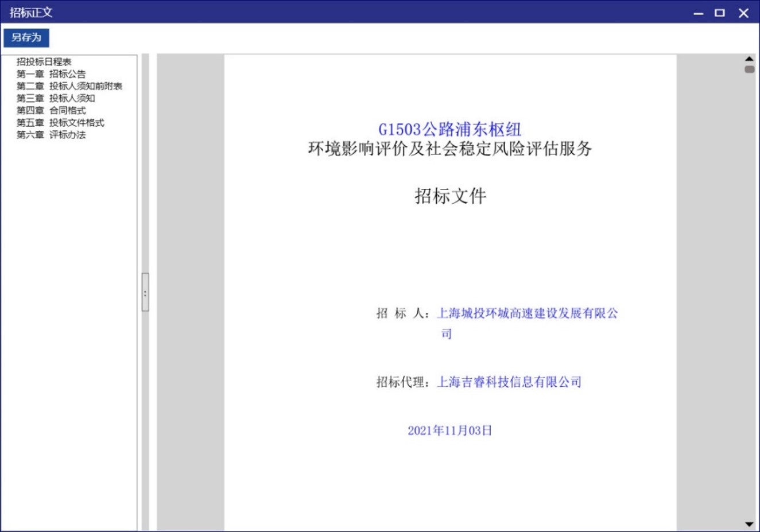Open 招投标日程表 in the outline

pos(44,62)
